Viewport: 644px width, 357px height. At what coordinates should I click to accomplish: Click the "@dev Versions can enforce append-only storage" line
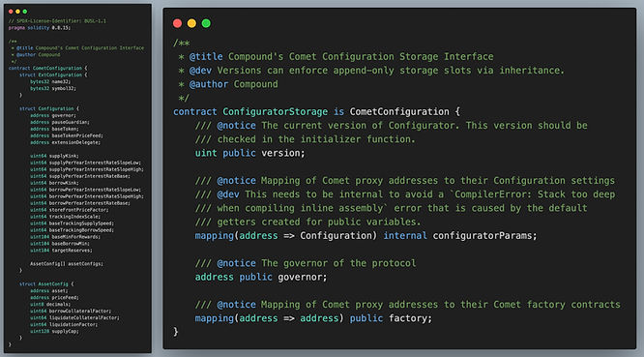(x=371, y=71)
